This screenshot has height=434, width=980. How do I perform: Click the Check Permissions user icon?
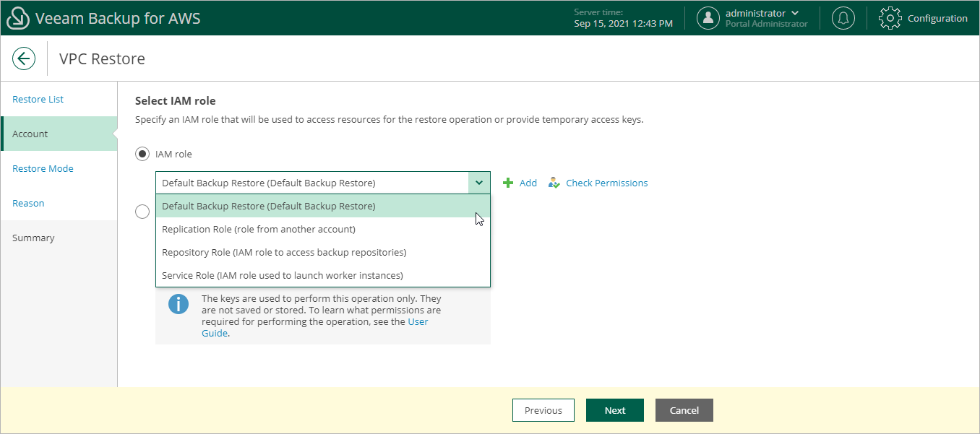[x=554, y=183]
